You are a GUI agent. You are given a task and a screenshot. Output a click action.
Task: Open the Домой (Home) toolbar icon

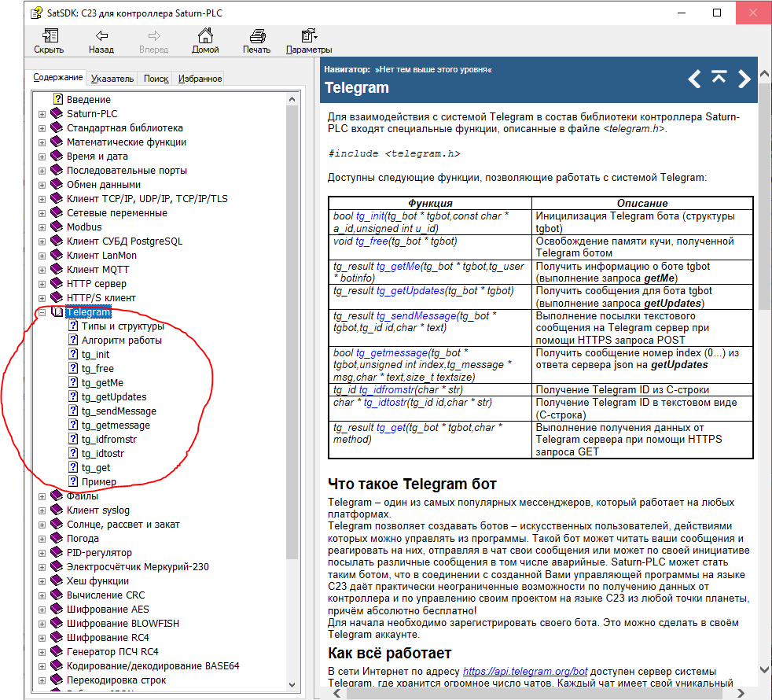coord(205,35)
